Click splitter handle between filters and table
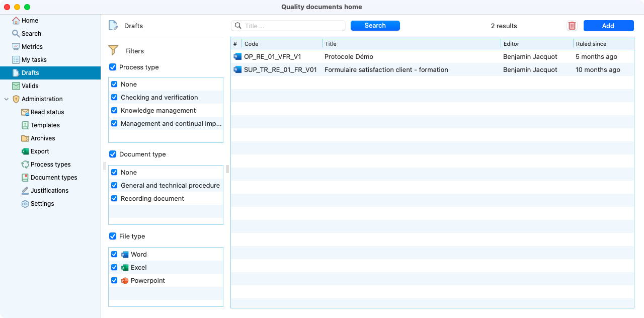This screenshot has height=318, width=644. click(227, 169)
